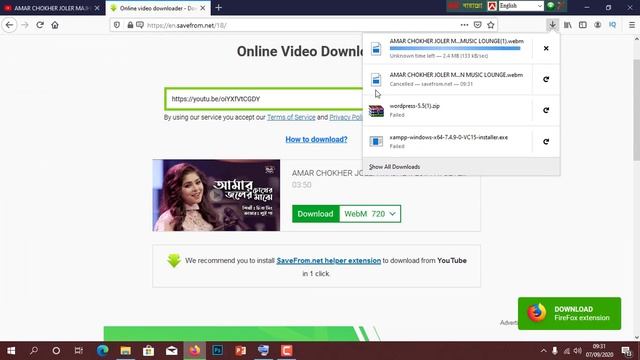Image resolution: width=640 pixels, height=360 pixels.
Task: Open PowerPoint from taskbar
Action: (241, 351)
